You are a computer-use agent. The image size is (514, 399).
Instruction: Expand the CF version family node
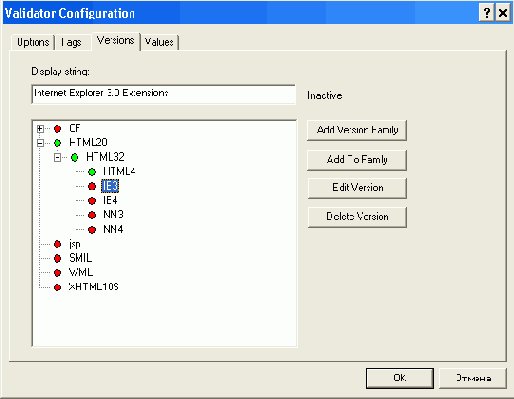point(40,129)
